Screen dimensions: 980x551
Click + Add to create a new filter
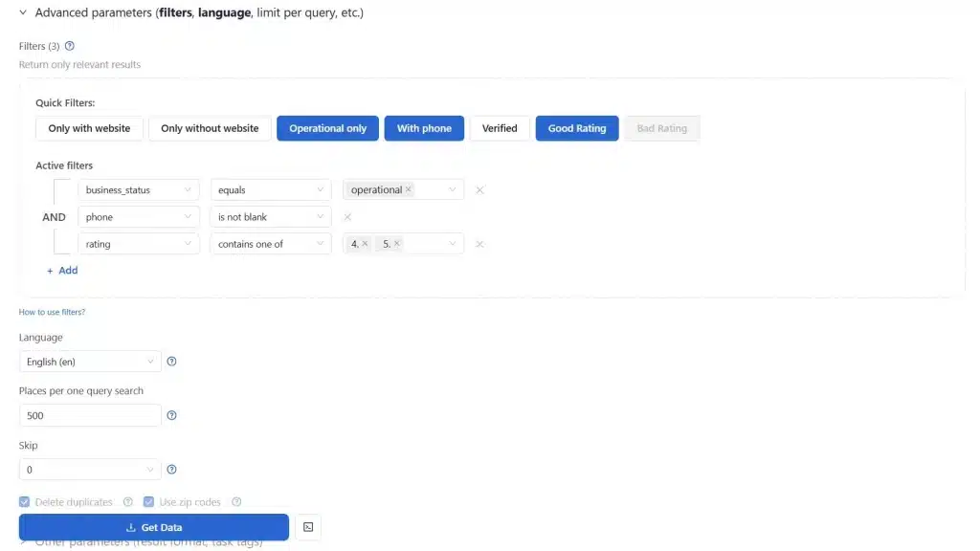61,270
